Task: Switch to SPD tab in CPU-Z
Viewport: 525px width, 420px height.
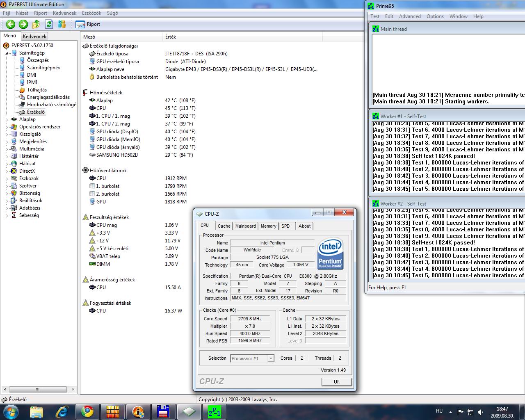Action: coord(285,226)
